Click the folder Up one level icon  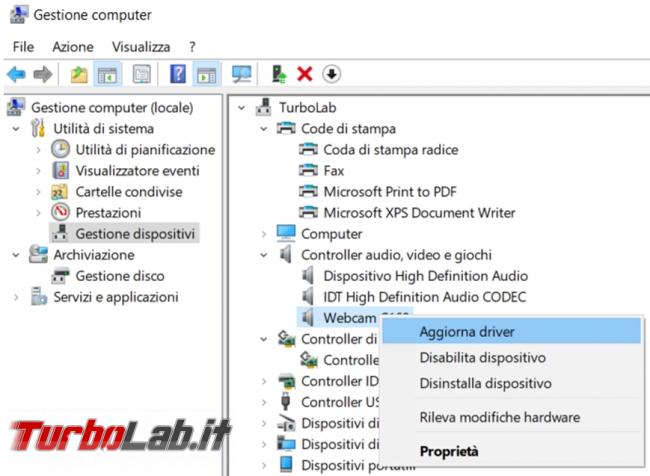tap(79, 75)
